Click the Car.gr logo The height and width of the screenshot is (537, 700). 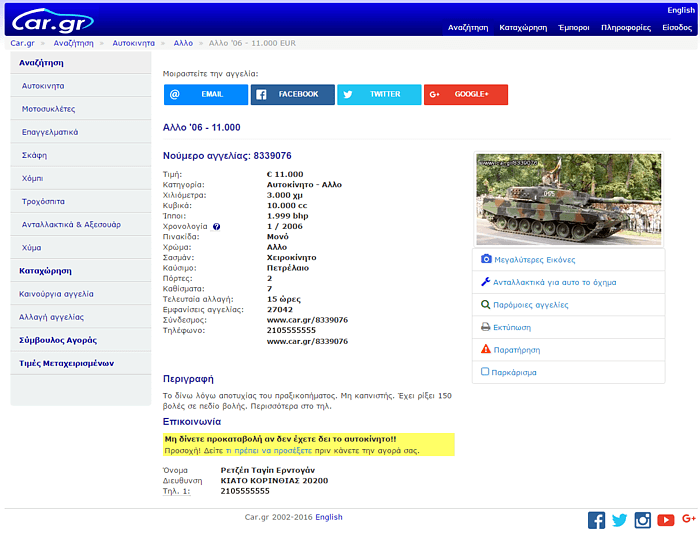[x=52, y=21]
